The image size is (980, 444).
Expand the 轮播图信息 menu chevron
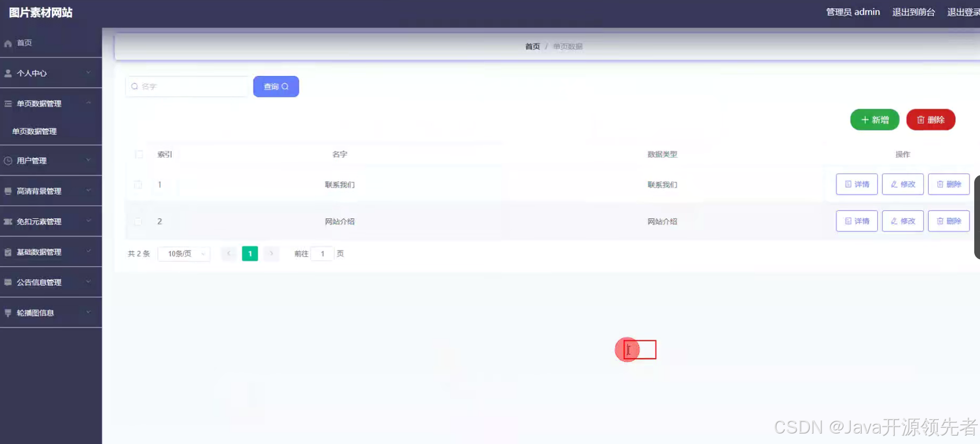pos(88,312)
